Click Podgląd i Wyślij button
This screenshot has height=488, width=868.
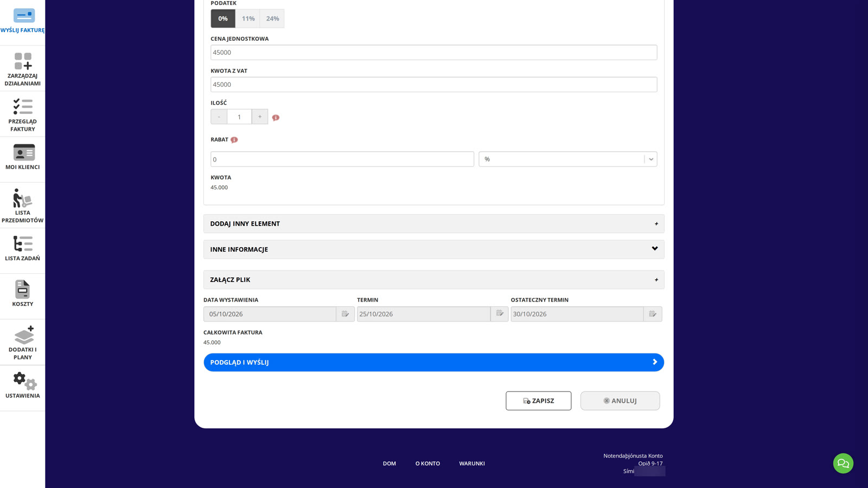(x=434, y=362)
